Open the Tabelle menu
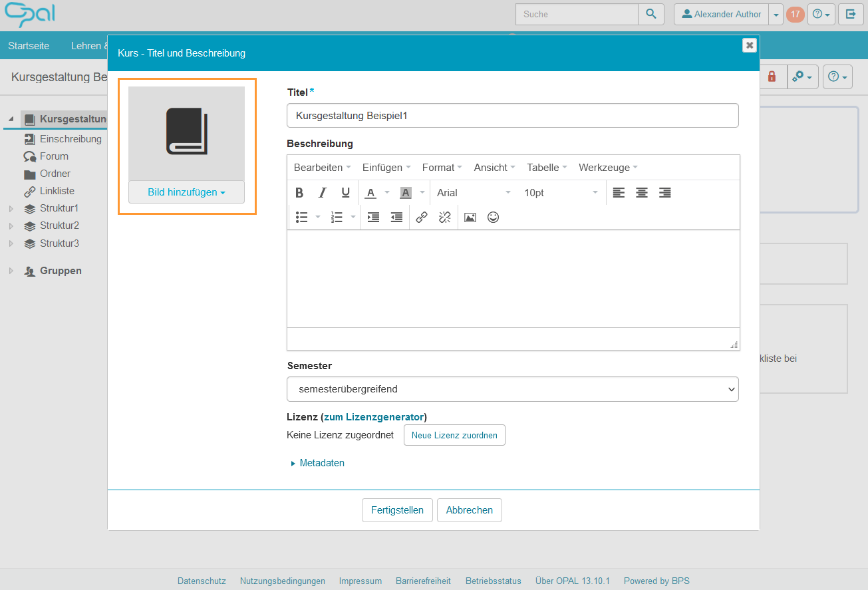 (547, 168)
